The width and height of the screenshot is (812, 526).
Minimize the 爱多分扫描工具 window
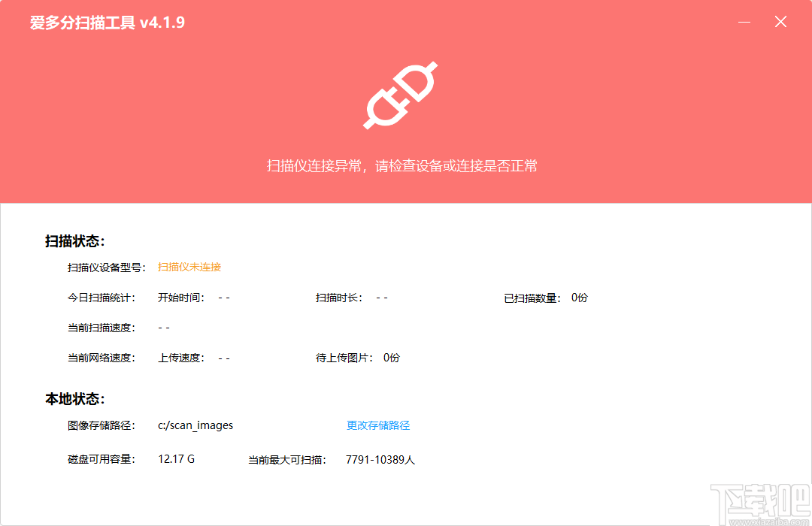coord(744,22)
